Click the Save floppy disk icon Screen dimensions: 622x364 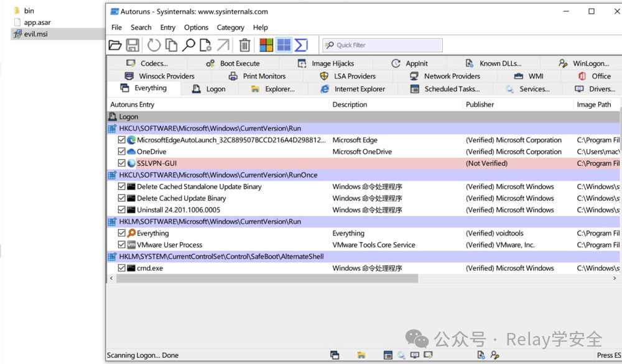[x=132, y=45]
